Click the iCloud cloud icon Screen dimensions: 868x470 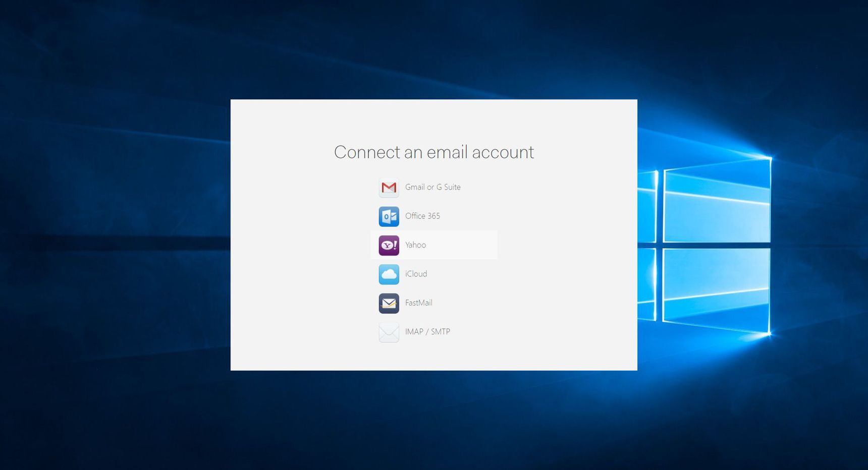(x=389, y=274)
